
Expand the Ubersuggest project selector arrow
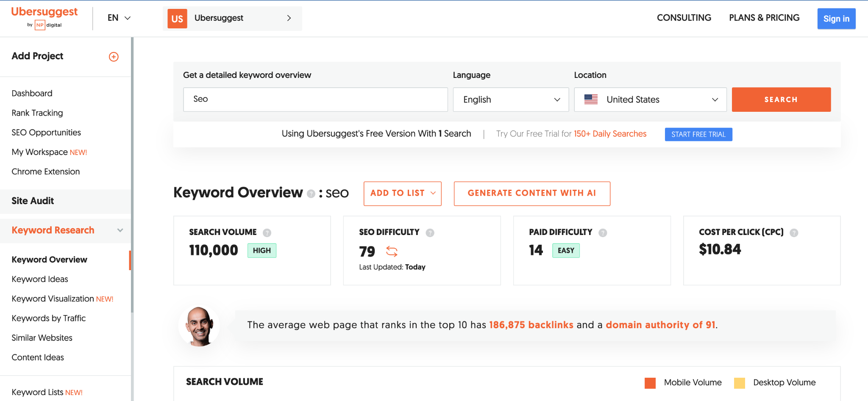pyautogui.click(x=289, y=18)
